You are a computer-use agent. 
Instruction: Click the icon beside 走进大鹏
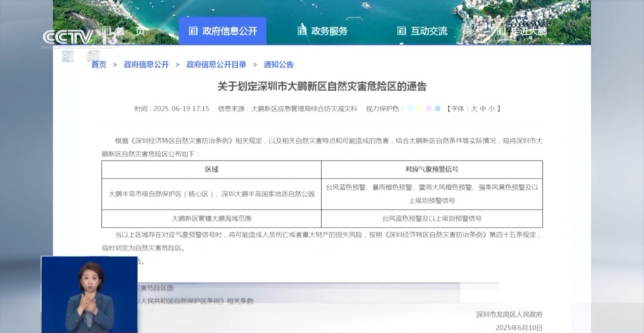pyautogui.click(x=501, y=31)
